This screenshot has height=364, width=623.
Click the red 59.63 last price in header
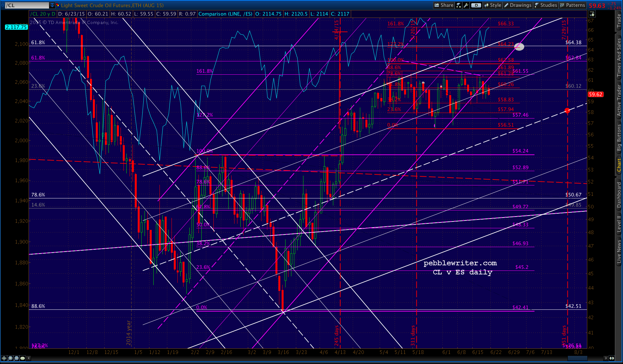[x=597, y=6]
